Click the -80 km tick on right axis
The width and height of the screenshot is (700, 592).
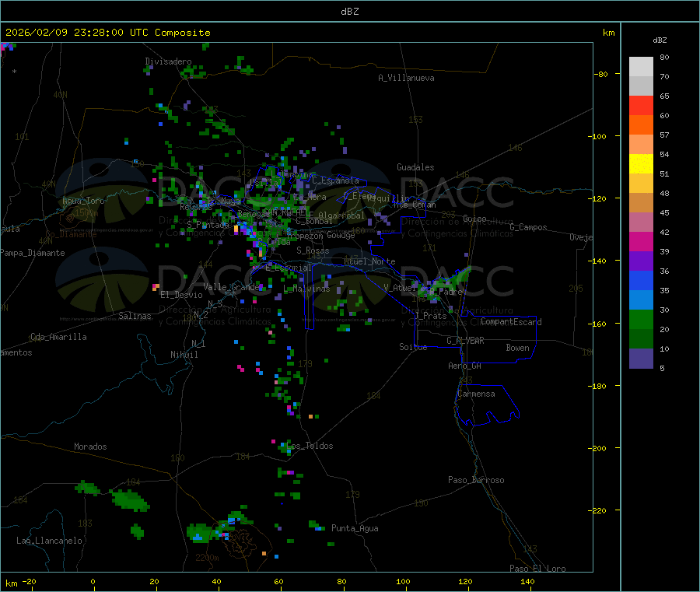coord(601,74)
